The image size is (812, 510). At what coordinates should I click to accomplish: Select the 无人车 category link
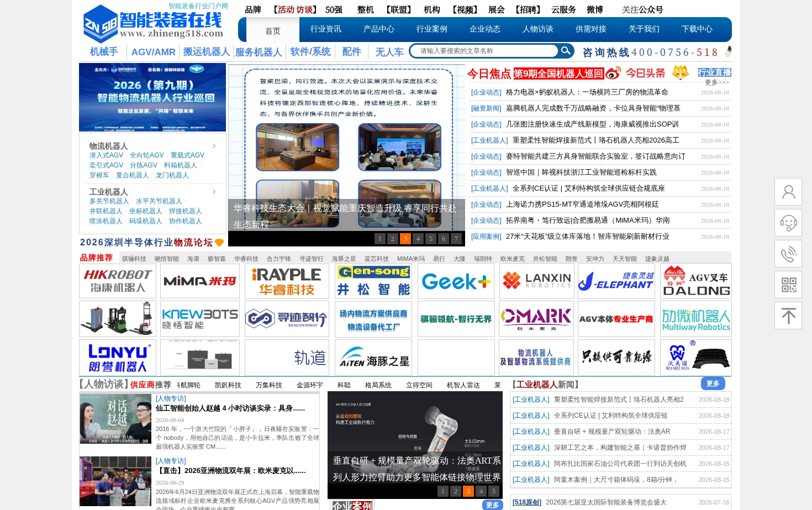[x=389, y=52]
